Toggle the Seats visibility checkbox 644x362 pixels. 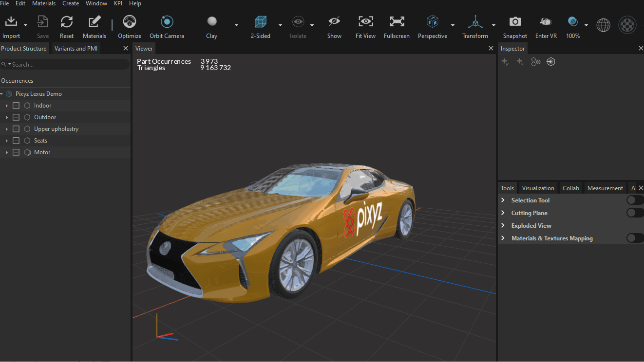click(16, 141)
